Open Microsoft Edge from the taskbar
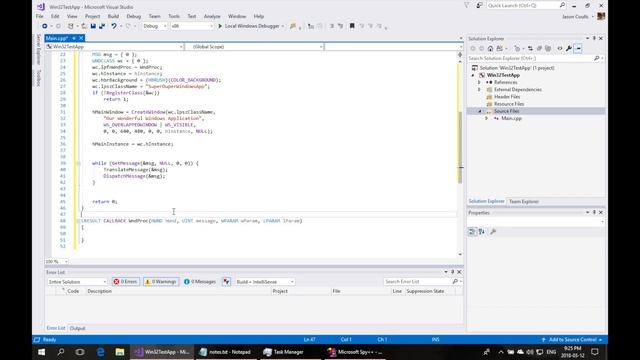640x360 pixels. tap(100, 352)
